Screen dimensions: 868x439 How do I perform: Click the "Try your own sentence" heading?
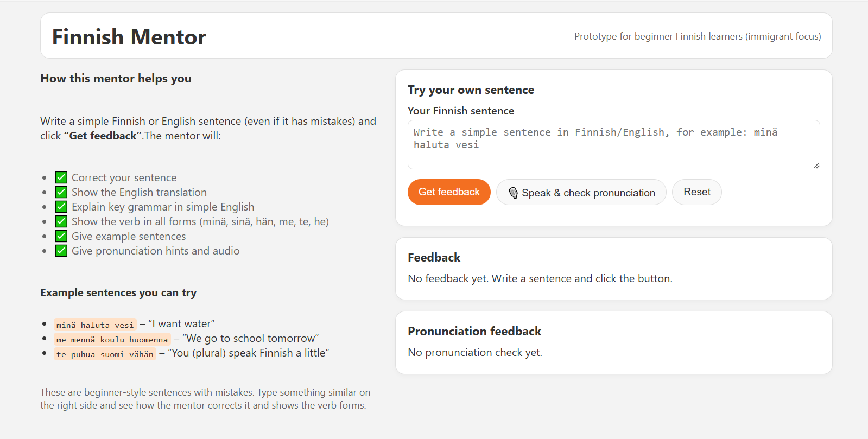471,90
